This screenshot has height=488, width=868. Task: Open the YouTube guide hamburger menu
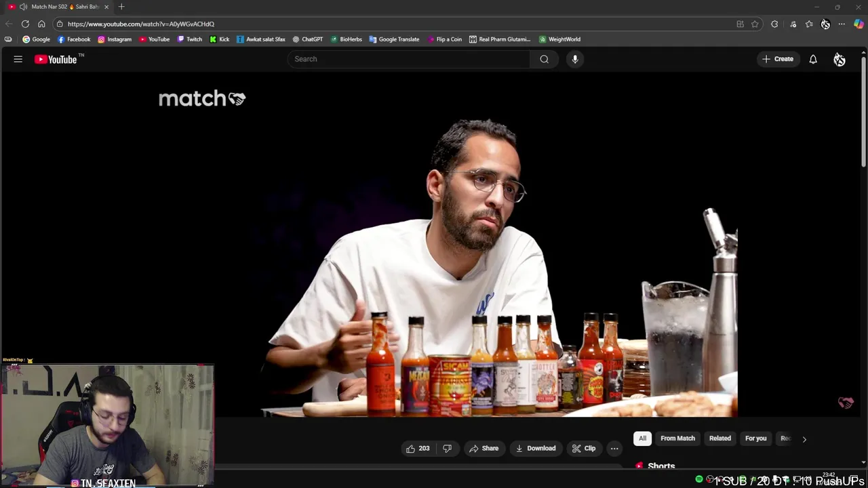point(18,59)
